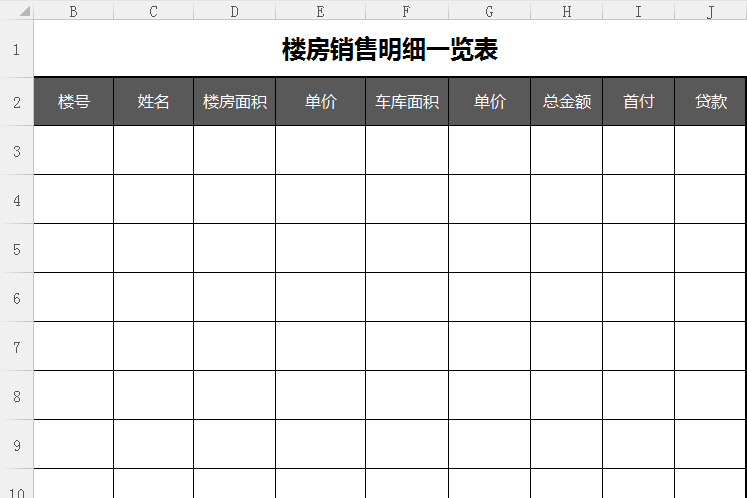Click empty 姓名 cell in row 4
This screenshot has height=498, width=747.
(x=153, y=199)
